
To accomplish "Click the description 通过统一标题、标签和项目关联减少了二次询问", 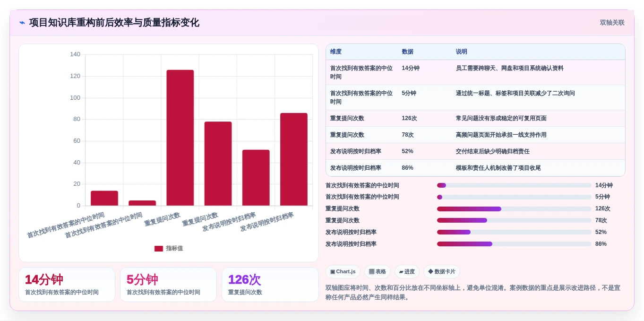I will [x=515, y=93].
